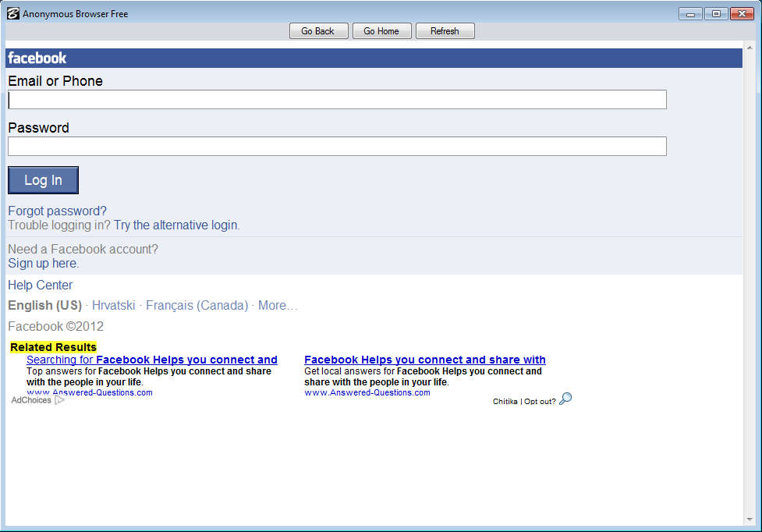
Task: Maximize the Anonymous Browser window
Action: [716, 14]
